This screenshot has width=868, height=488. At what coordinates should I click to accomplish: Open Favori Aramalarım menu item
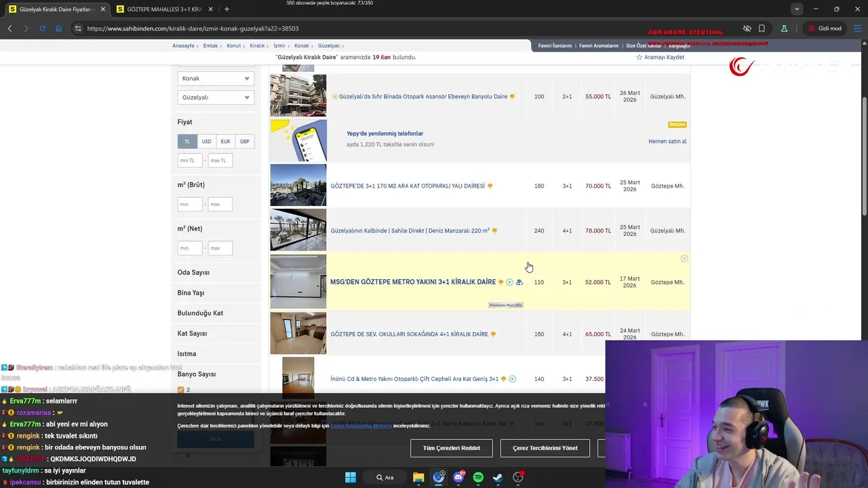(x=598, y=46)
